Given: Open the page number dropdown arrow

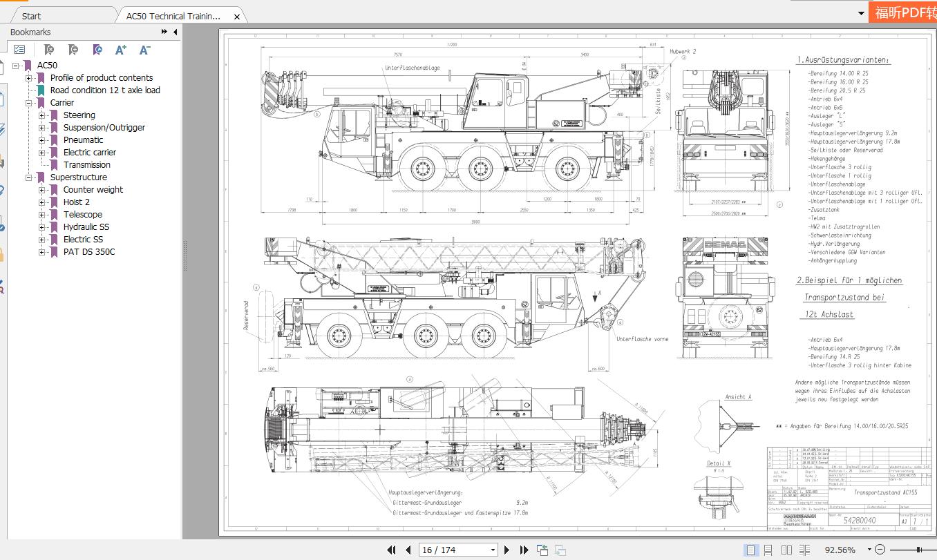Looking at the screenshot, I should (x=493, y=549).
